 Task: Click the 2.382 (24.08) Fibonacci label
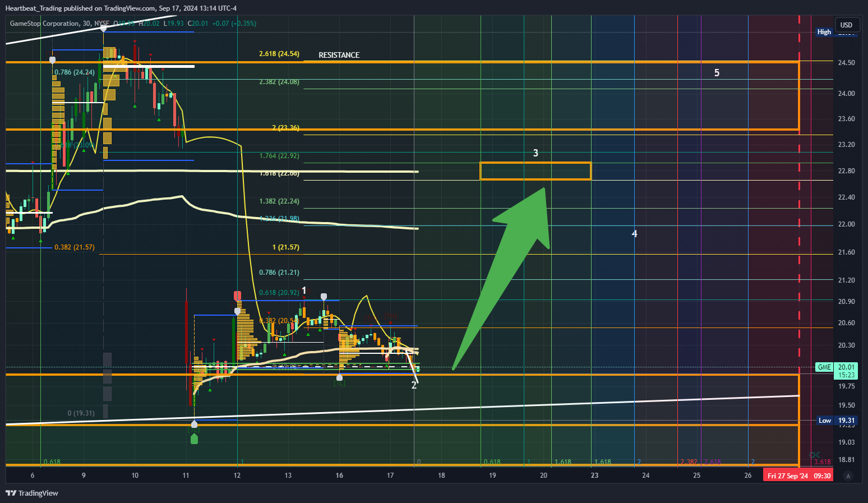(279, 82)
